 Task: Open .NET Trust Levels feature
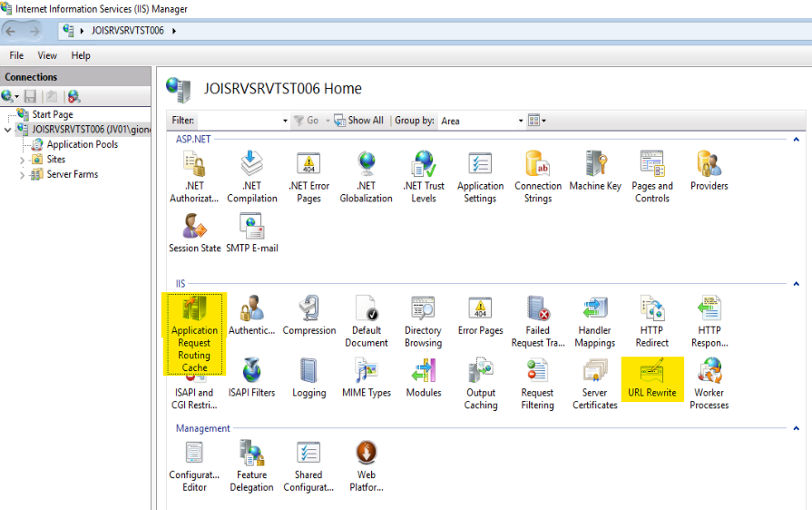(x=424, y=177)
